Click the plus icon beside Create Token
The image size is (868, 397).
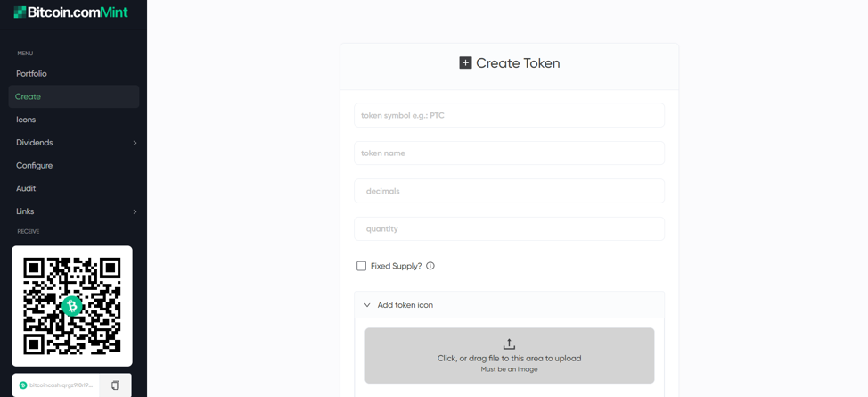465,62
